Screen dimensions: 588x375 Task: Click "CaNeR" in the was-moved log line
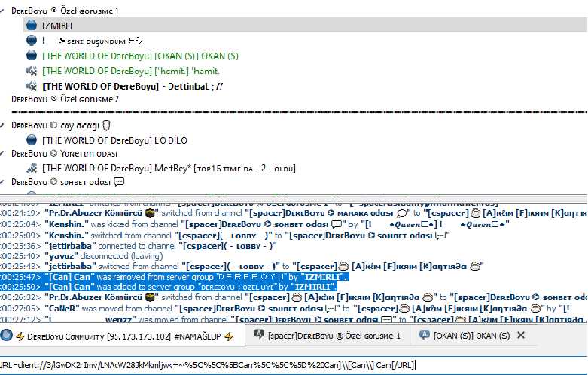[62, 308]
